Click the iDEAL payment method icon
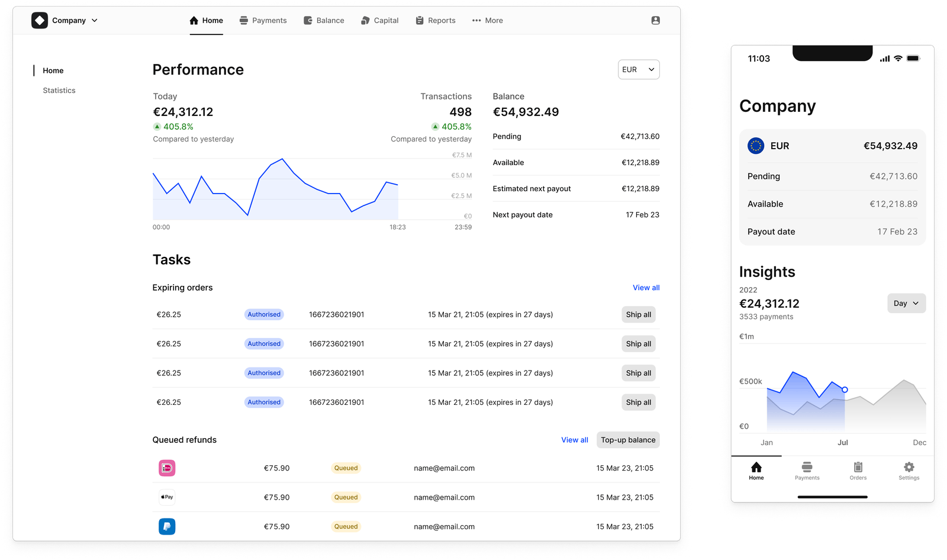The height and width of the screenshot is (560, 947). tap(167, 468)
